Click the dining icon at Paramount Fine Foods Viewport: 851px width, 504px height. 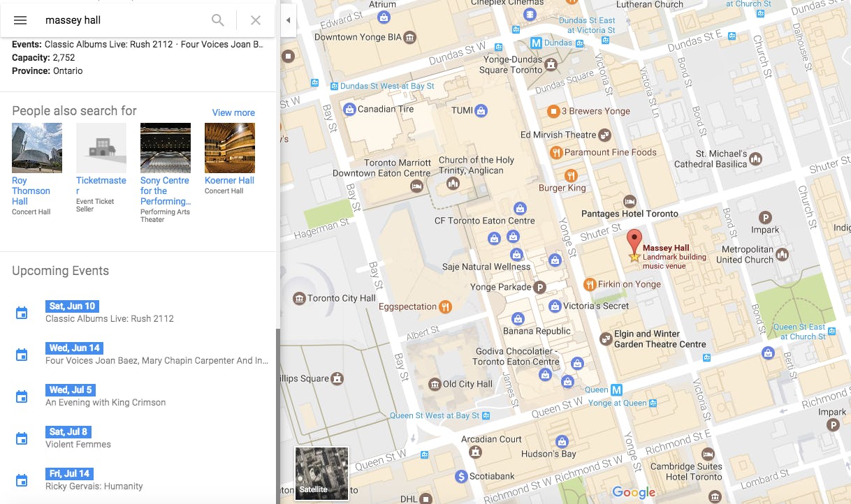(x=556, y=152)
